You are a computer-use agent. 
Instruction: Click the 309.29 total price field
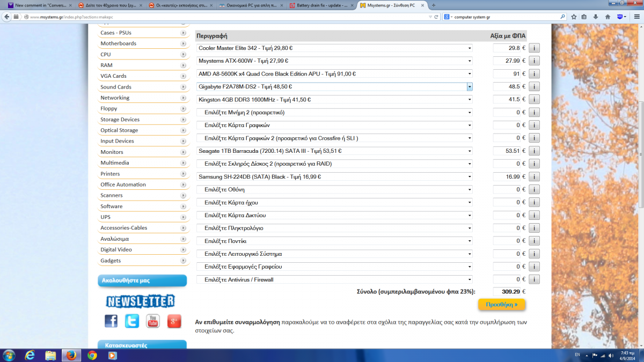click(x=507, y=291)
